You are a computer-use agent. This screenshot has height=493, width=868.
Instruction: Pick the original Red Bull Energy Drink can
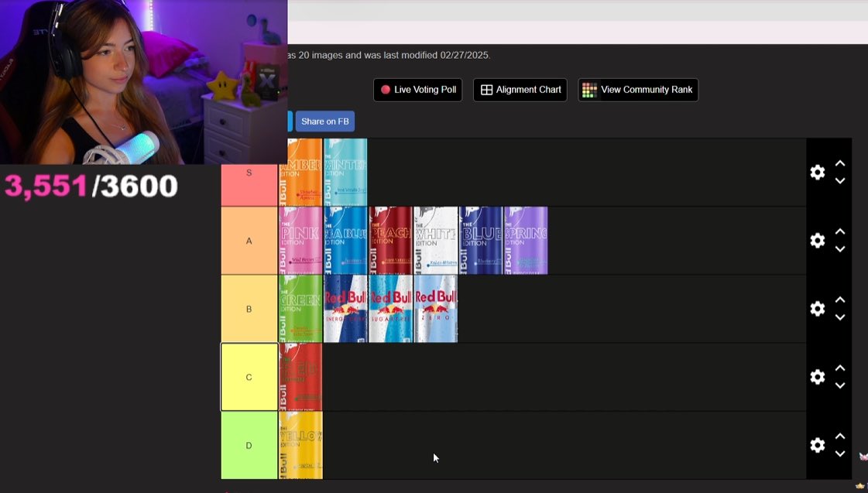(x=345, y=309)
